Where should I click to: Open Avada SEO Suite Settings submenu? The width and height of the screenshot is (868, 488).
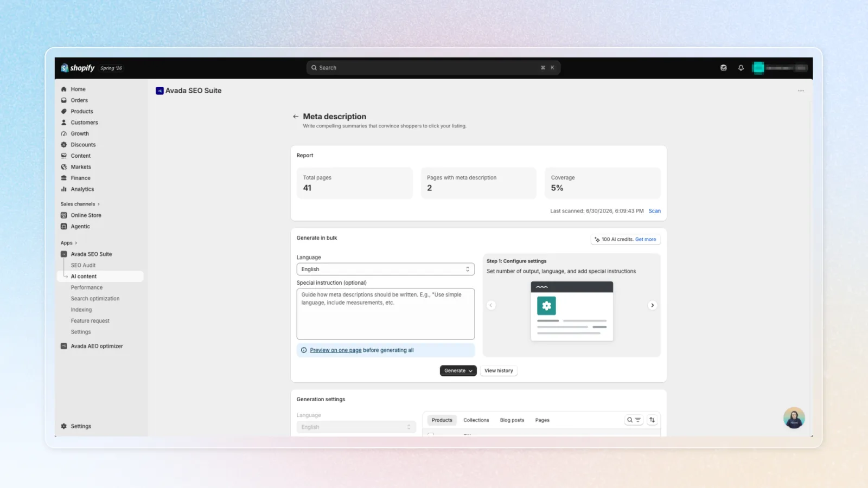pos(81,332)
